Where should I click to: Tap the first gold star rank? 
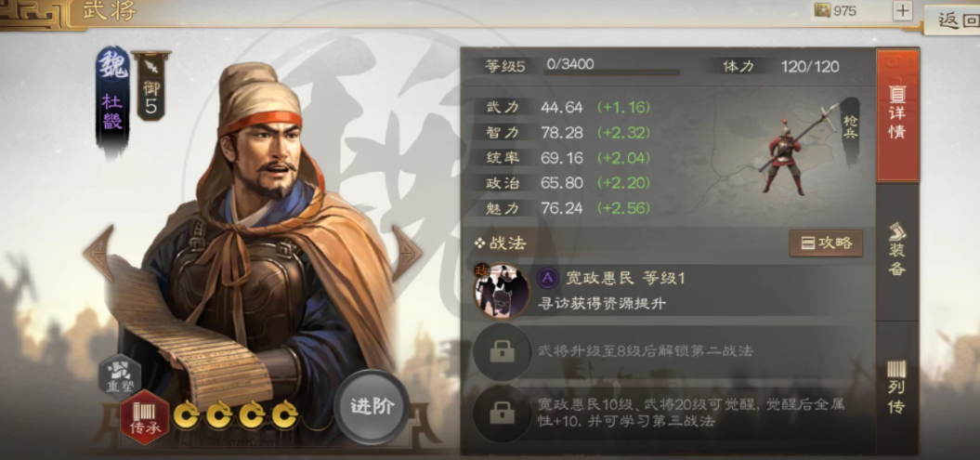(187, 414)
